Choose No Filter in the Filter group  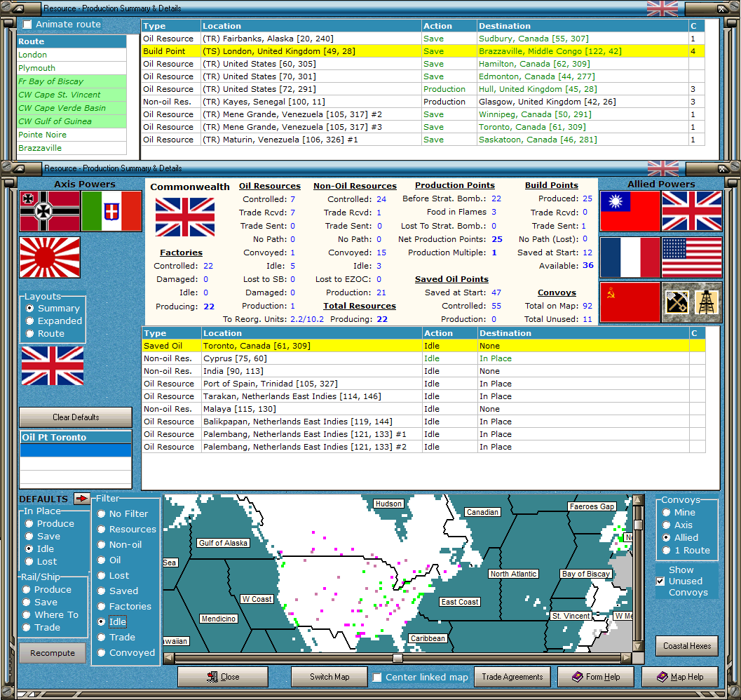click(101, 514)
